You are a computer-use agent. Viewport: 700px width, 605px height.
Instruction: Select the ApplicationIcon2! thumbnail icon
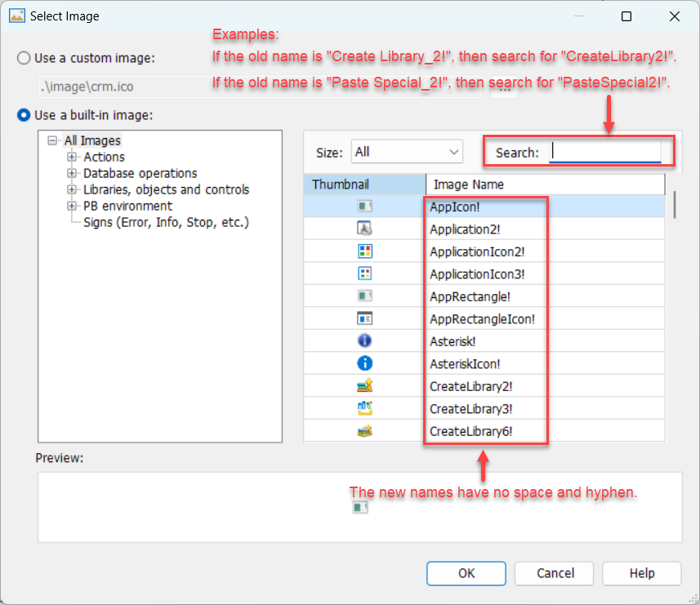[x=364, y=251]
